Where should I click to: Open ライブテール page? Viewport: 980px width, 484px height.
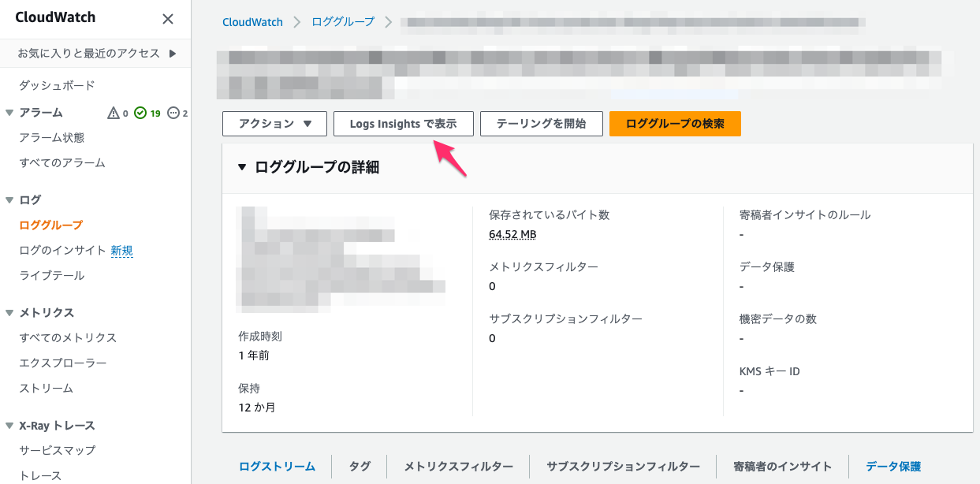51,276
